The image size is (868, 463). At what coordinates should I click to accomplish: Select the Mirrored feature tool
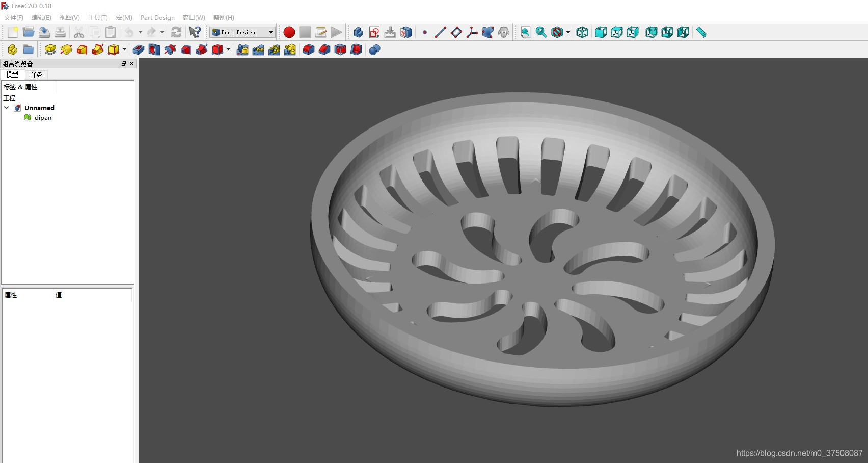[242, 49]
